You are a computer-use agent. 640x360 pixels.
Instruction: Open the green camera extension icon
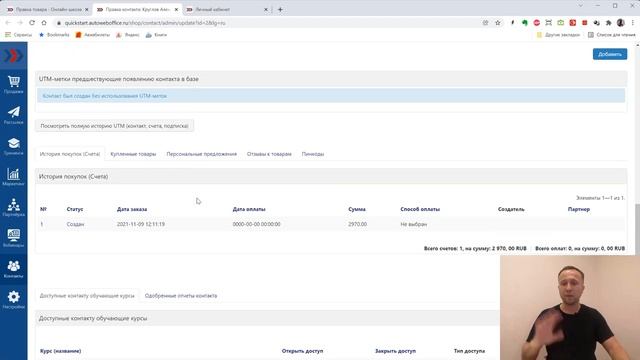click(x=560, y=23)
